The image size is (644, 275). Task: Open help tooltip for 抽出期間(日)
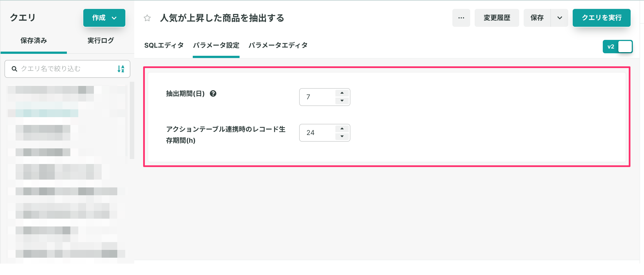[213, 94]
